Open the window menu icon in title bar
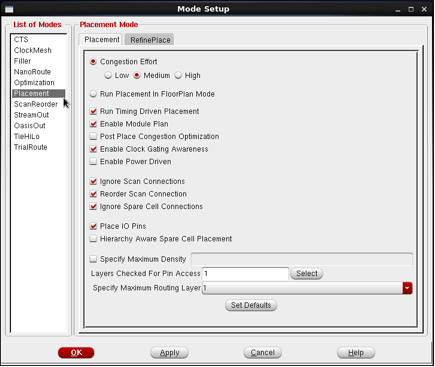The width and height of the screenshot is (435, 367). [9, 9]
